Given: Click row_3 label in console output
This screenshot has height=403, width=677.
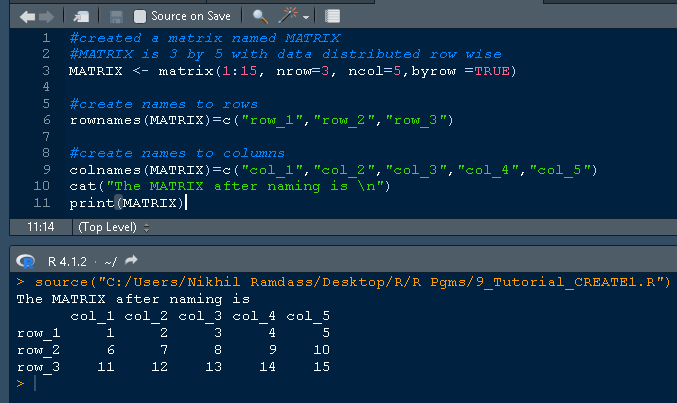Looking at the screenshot, I should click(38, 367).
